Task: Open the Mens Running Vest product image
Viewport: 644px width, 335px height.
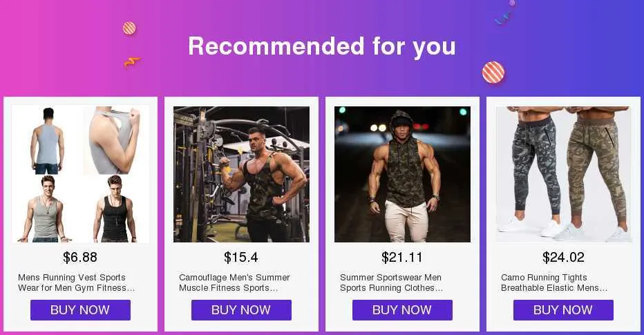Action: (80, 174)
